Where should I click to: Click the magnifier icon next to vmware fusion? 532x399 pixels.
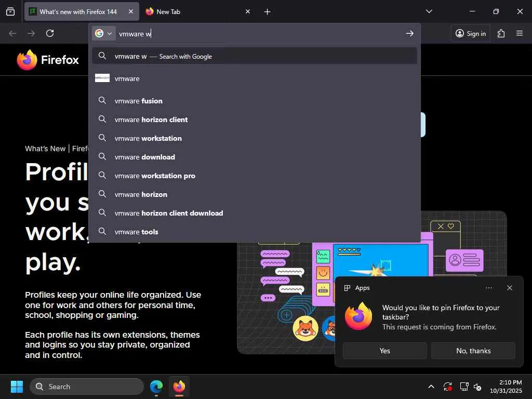[102, 100]
